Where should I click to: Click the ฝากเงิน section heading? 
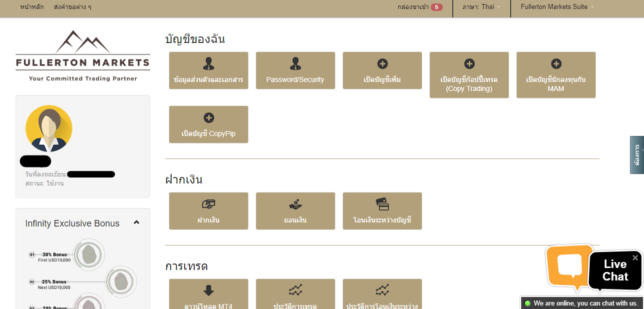click(184, 179)
